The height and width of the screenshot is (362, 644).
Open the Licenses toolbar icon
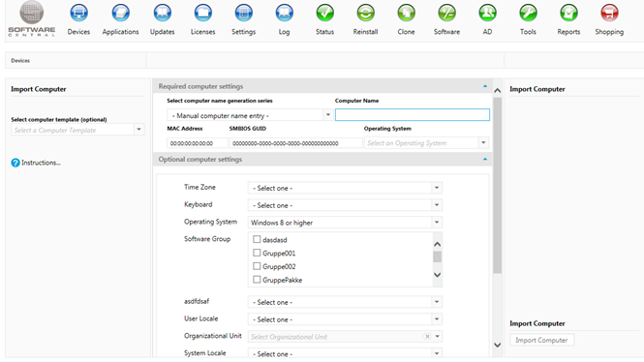[203, 14]
